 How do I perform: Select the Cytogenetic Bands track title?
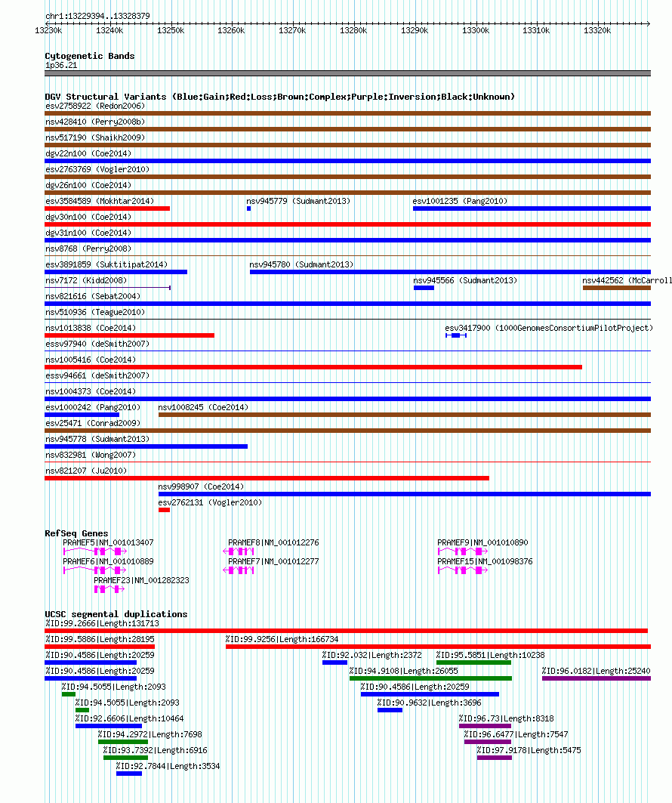point(90,56)
